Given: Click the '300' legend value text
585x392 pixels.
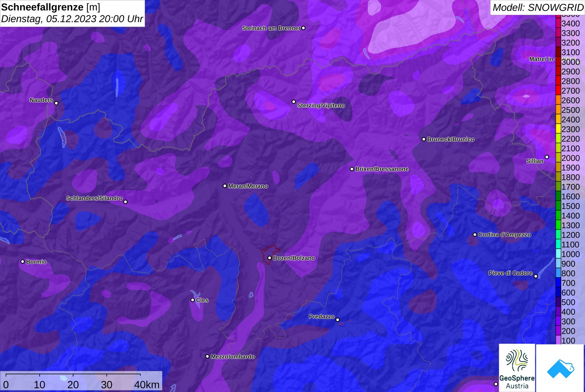Looking at the screenshot, I should 568,321.
